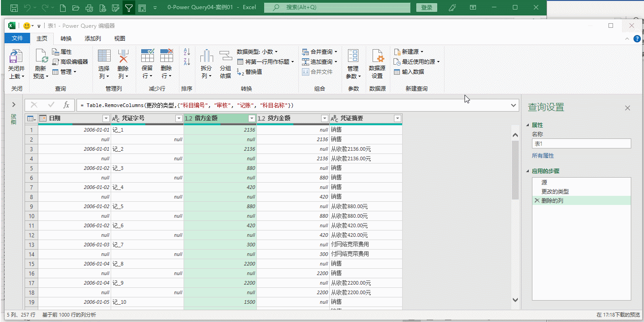Switch to the 主页 tab
The height and width of the screenshot is (322, 644).
point(42,39)
